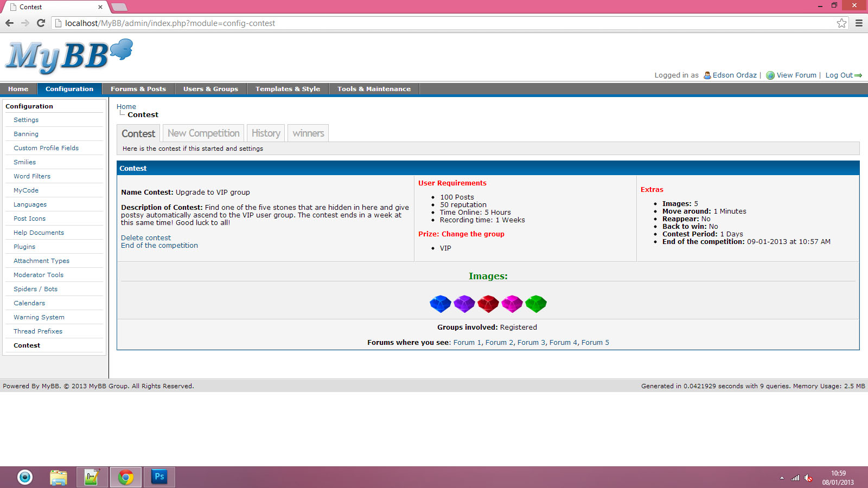Open Photoshop from the taskbar
This screenshot has height=488, width=868.
pyautogui.click(x=159, y=477)
